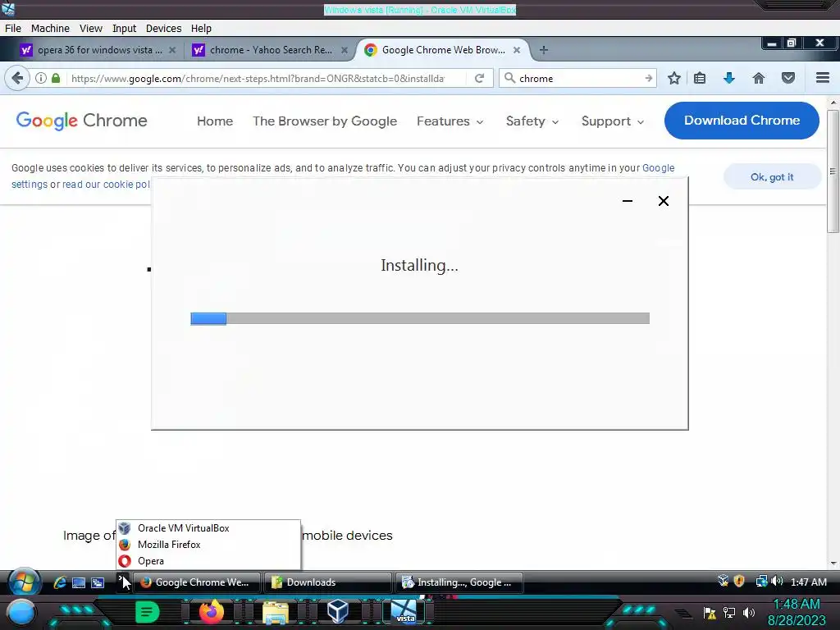
Task: Expand the Features dropdown
Action: (x=450, y=121)
